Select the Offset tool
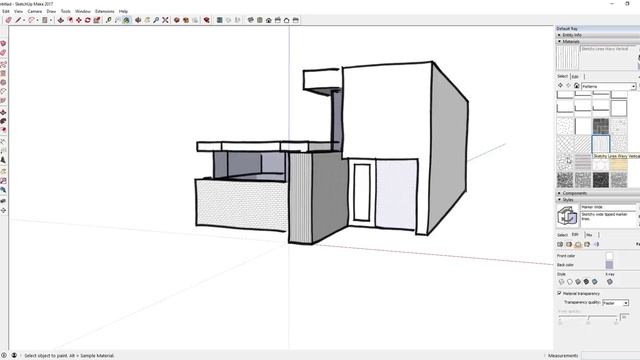Screen dimensions: 640x360 coord(70,20)
